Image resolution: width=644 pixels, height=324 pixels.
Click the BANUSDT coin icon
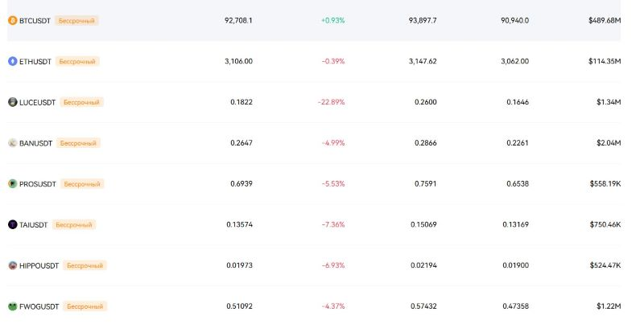pos(12,143)
